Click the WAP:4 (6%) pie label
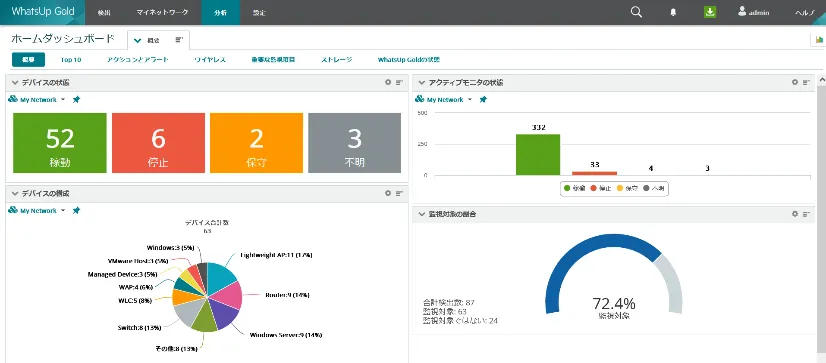This screenshot has width=826, height=363. [x=135, y=287]
